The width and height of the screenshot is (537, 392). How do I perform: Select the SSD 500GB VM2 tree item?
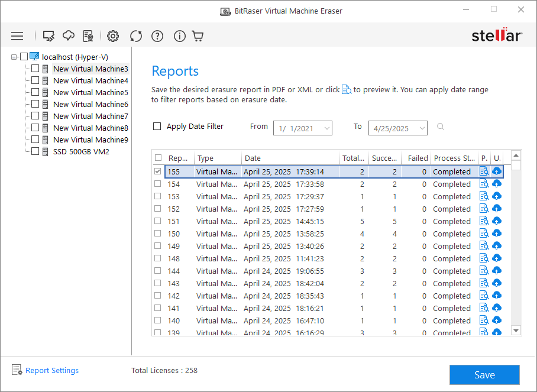(81, 152)
